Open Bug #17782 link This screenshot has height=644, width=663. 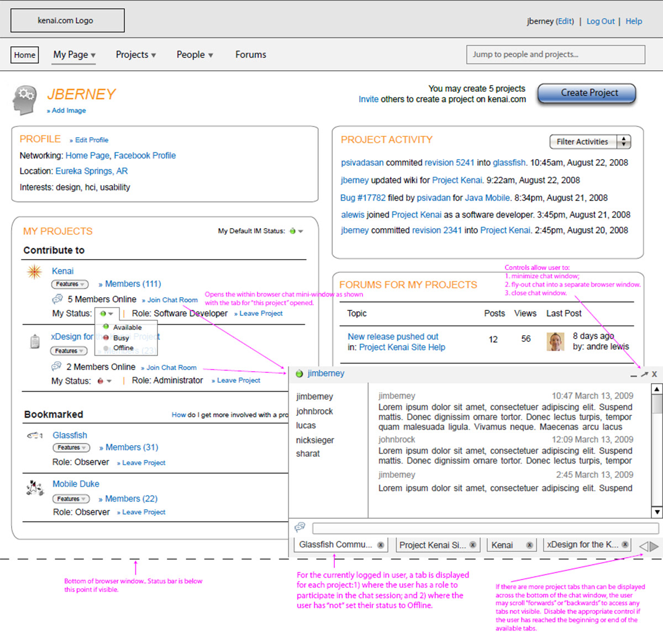click(363, 198)
